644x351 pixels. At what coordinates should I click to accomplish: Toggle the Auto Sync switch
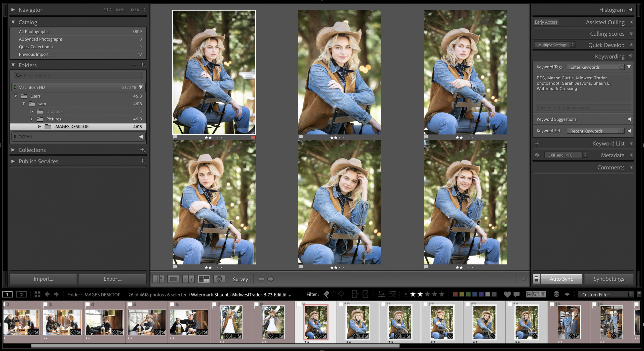click(x=536, y=279)
